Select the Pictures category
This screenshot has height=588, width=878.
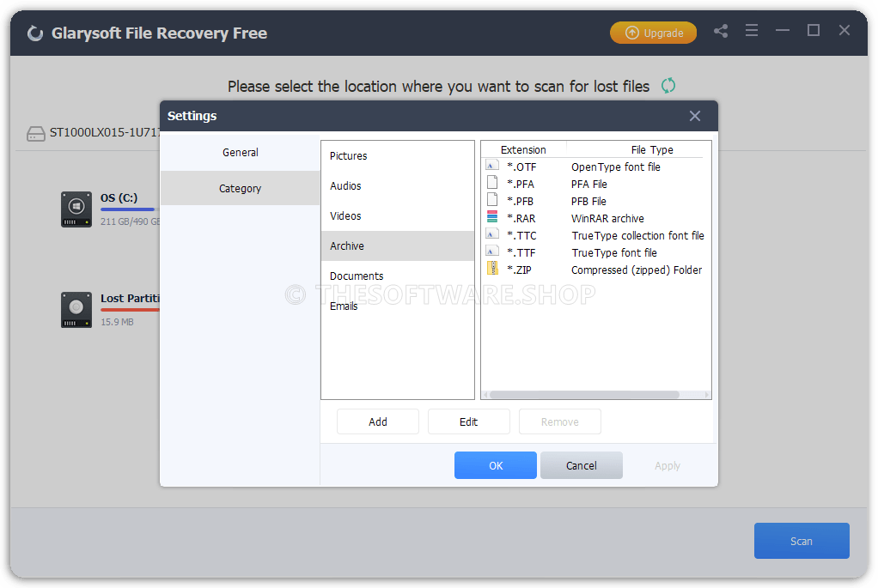pos(398,156)
